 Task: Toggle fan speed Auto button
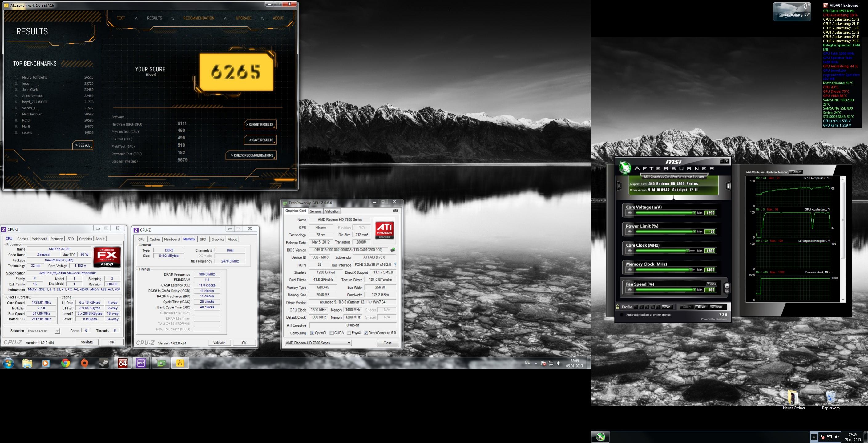712,284
